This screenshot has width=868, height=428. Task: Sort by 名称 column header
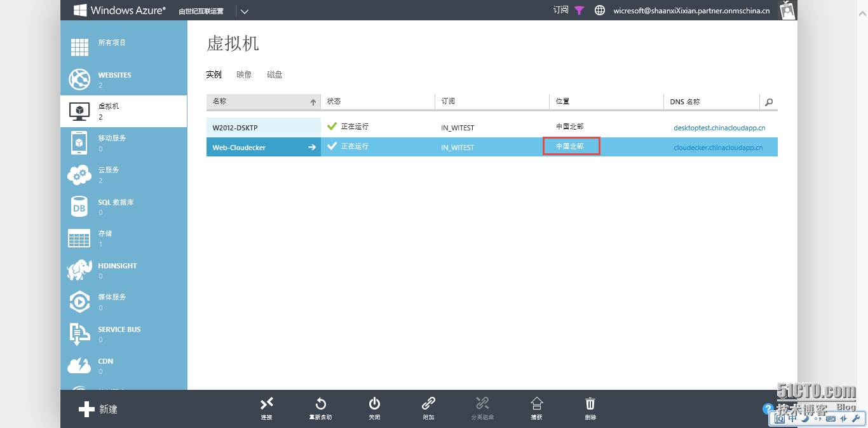pyautogui.click(x=264, y=102)
